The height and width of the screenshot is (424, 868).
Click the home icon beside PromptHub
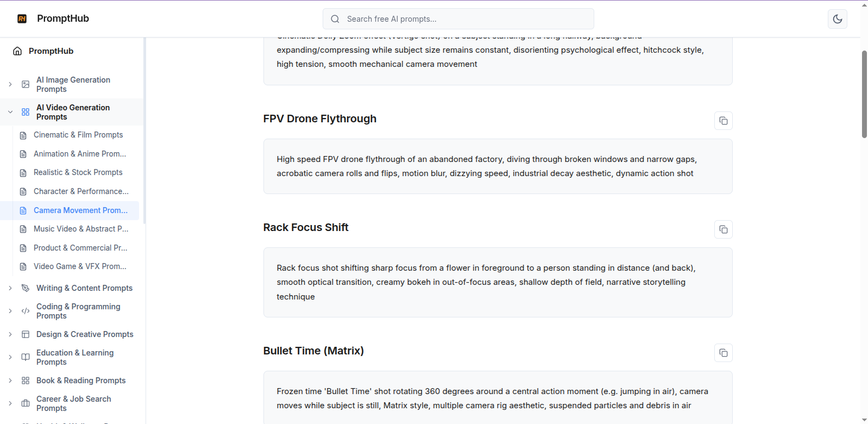click(x=17, y=51)
